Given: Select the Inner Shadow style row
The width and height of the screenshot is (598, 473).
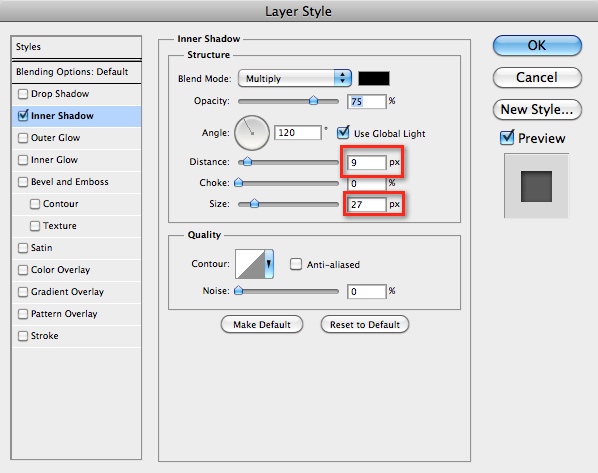Looking at the screenshot, I should click(x=77, y=116).
